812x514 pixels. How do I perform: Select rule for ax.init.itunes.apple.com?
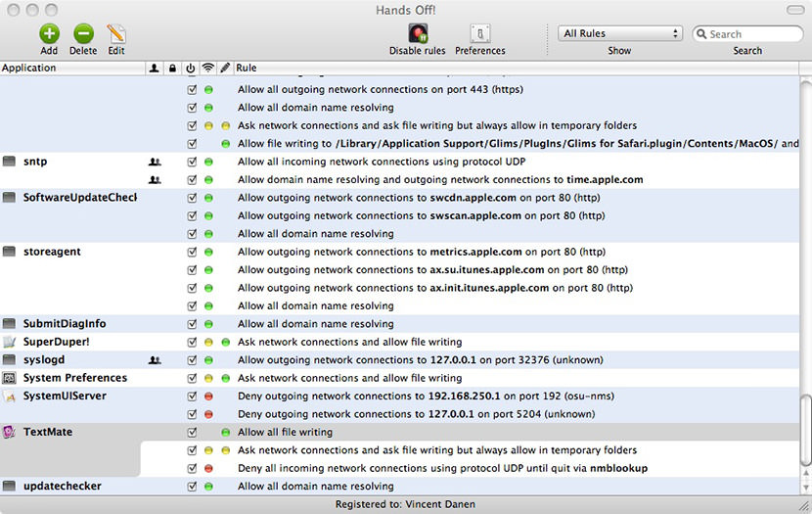coord(435,288)
